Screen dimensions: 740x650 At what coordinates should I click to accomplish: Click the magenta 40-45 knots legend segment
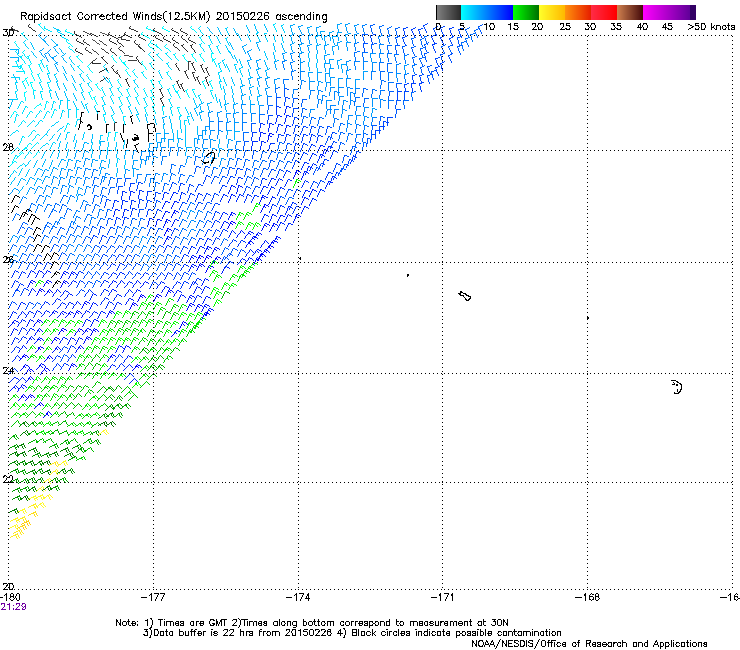(656, 12)
